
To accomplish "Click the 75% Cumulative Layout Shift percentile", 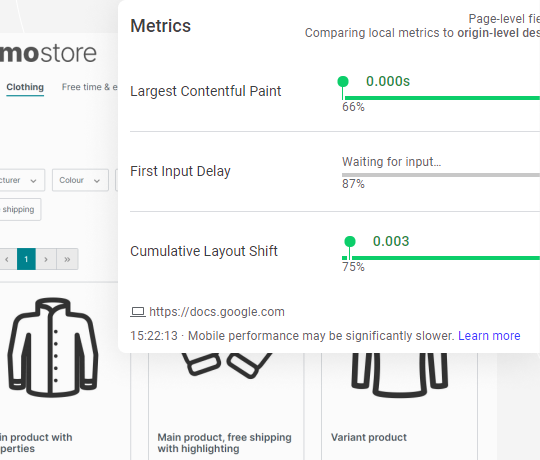I will click(353, 266).
